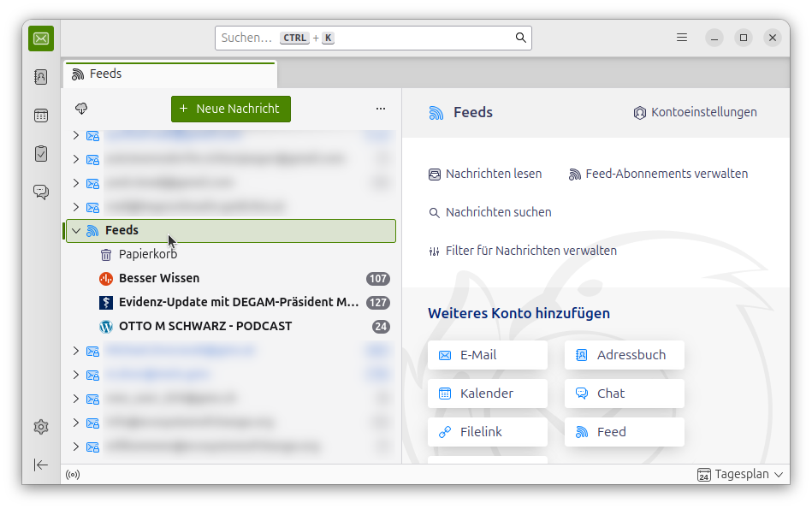The width and height of the screenshot is (812, 509).
Task: Open the Chat space icon
Action: [41, 192]
